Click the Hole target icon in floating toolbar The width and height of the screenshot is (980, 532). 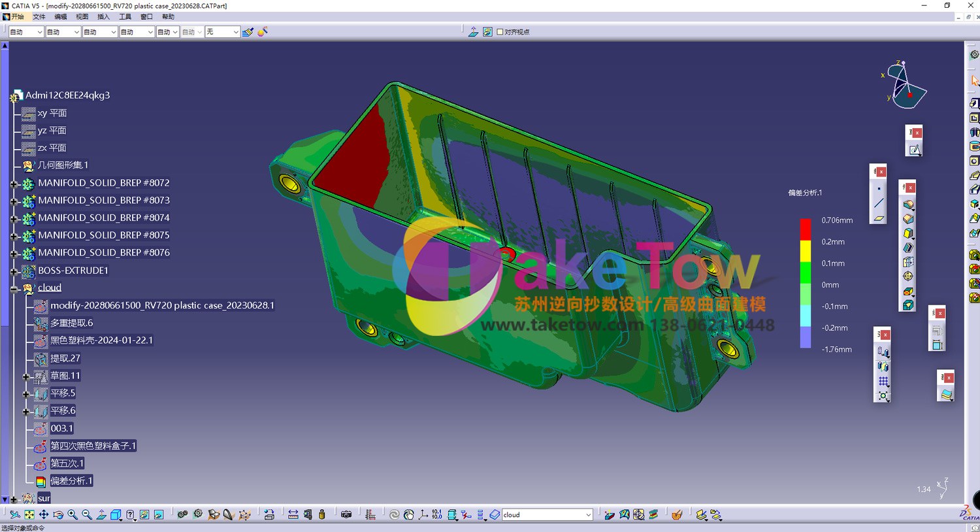tap(908, 276)
